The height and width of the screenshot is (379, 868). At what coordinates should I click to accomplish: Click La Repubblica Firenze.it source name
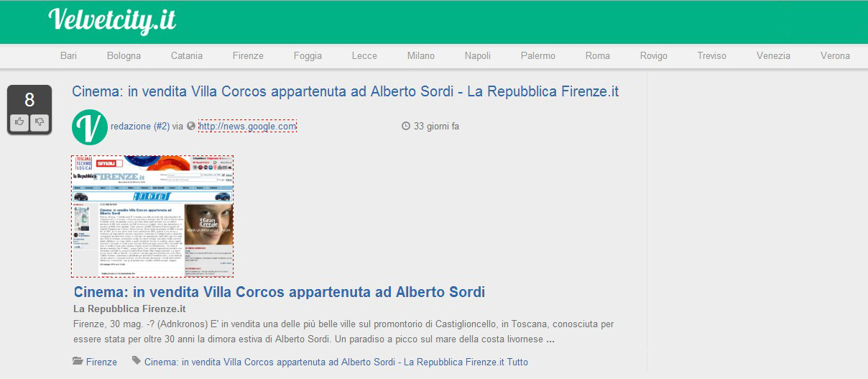pyautogui.click(x=129, y=309)
